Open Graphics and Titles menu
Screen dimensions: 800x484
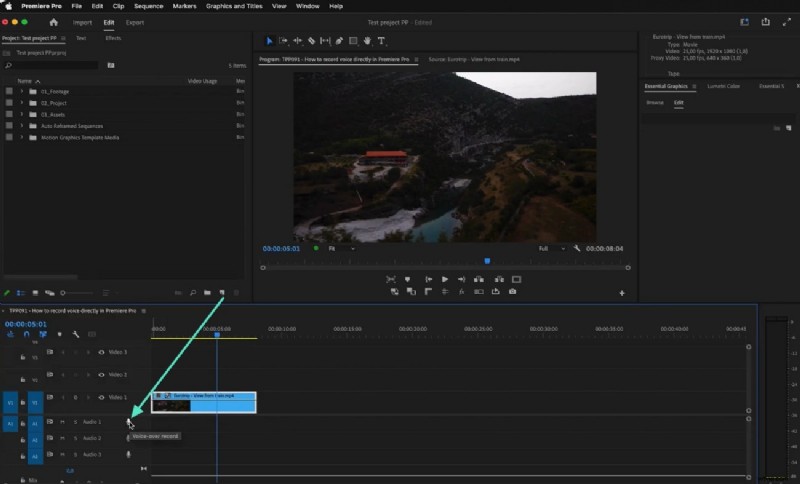pos(234,6)
